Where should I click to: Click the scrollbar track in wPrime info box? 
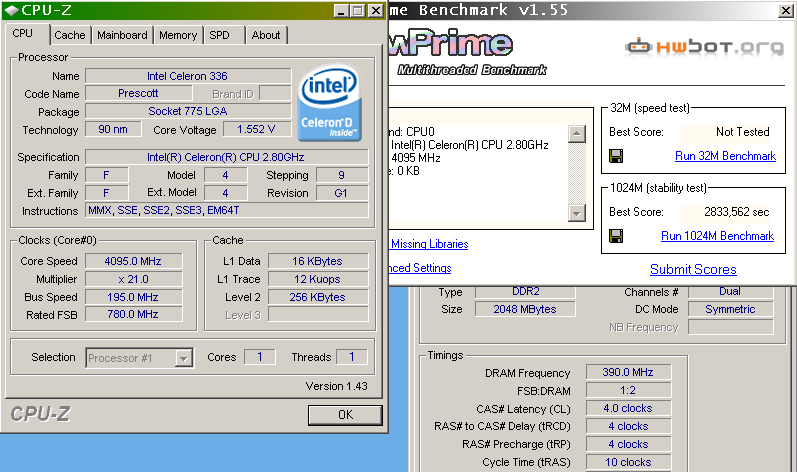(x=576, y=174)
